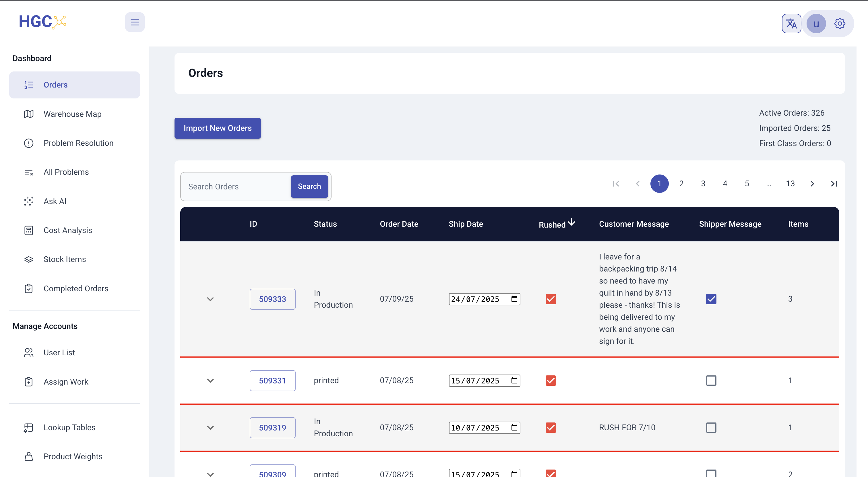Jump to last page of orders
The width and height of the screenshot is (868, 477).
[834, 184]
